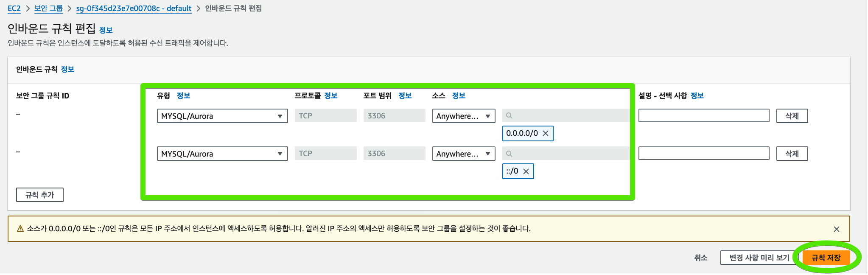Open 정보 link next to page title
This screenshot has width=868, height=275.
106,30
